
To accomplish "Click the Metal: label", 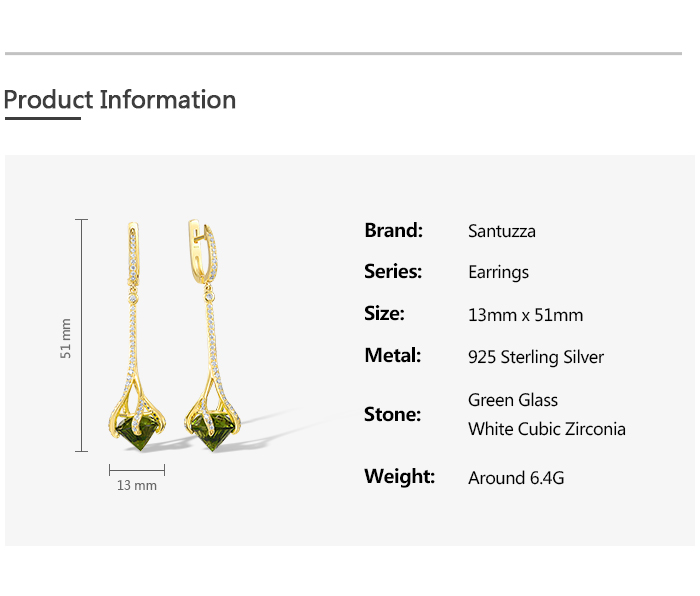I will (392, 355).
